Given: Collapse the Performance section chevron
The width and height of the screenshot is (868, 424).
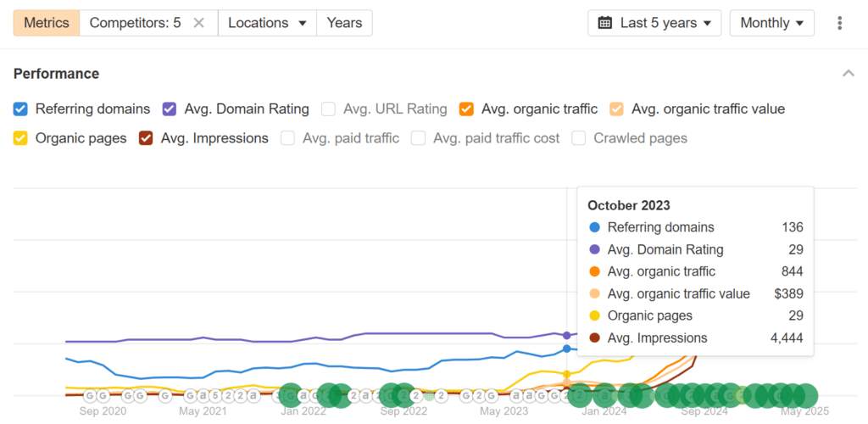Looking at the screenshot, I should coord(848,74).
